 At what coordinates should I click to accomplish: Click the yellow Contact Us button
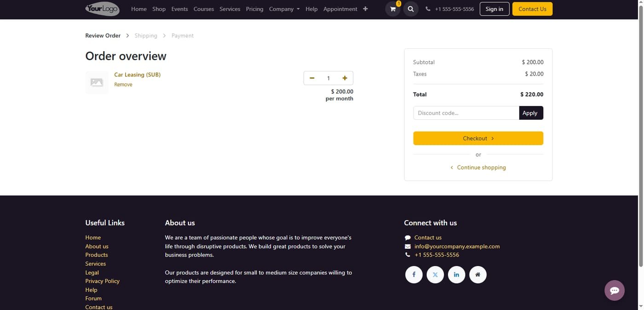pos(532,9)
